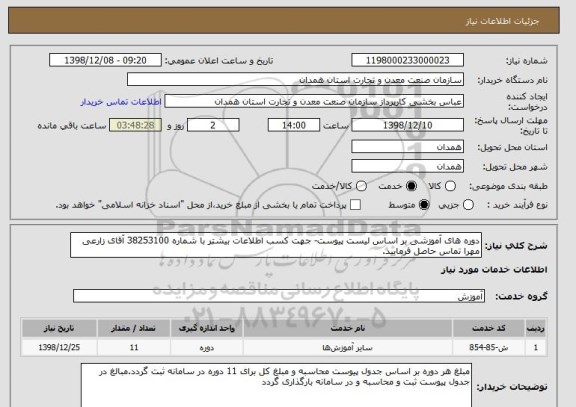Click the delivery province field استان محل تحویل

coord(407,147)
